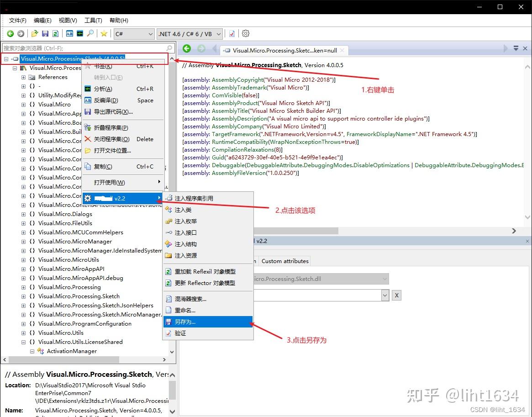This screenshot has height=417, width=532.
Task: Choose 反编译(D) in the context menu
Action: tap(123, 100)
